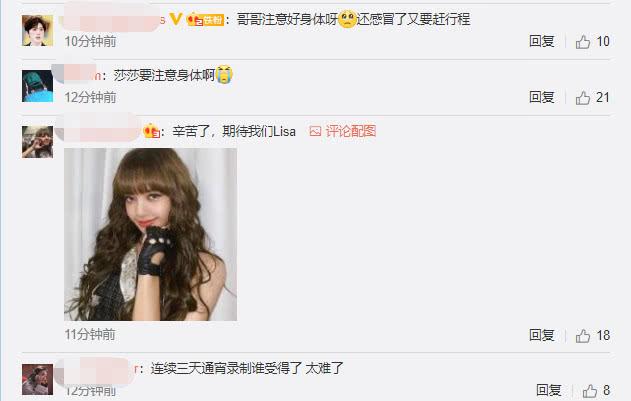Reply to the 哥哥注意好身体呀 comment

coord(541,41)
